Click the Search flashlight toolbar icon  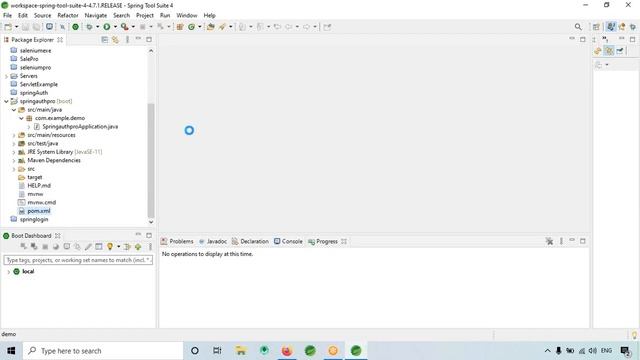coord(222,27)
